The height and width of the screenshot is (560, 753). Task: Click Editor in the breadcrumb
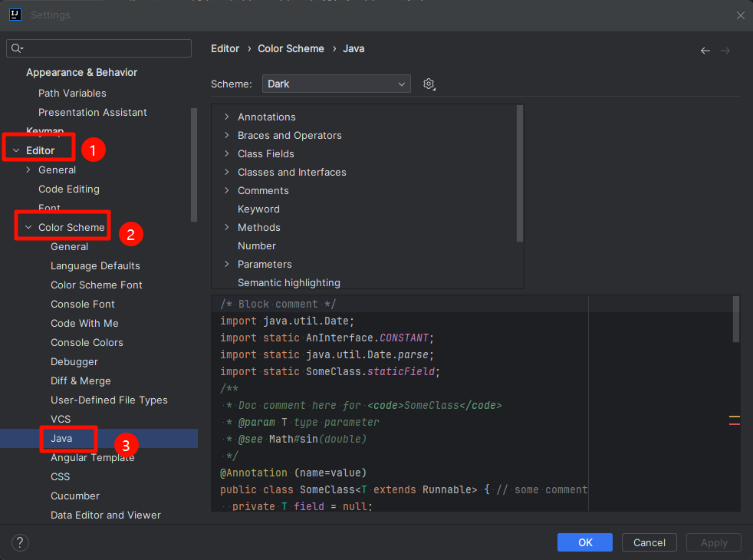coord(225,48)
